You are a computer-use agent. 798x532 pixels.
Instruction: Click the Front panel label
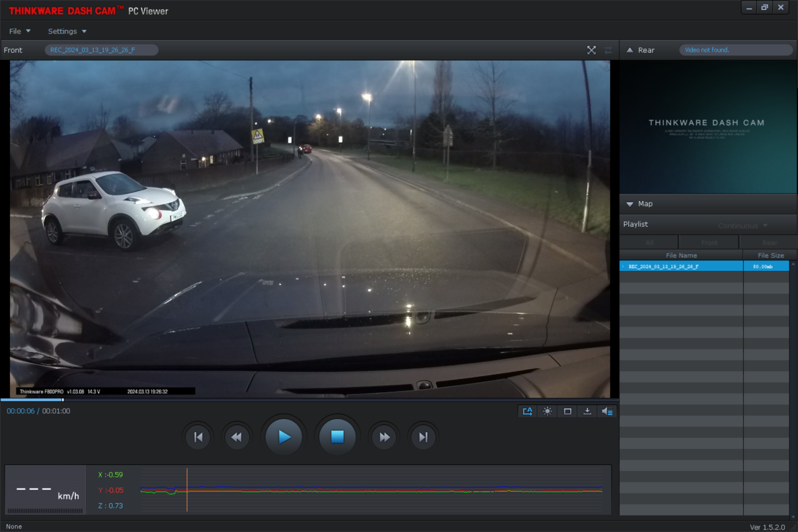coord(13,50)
